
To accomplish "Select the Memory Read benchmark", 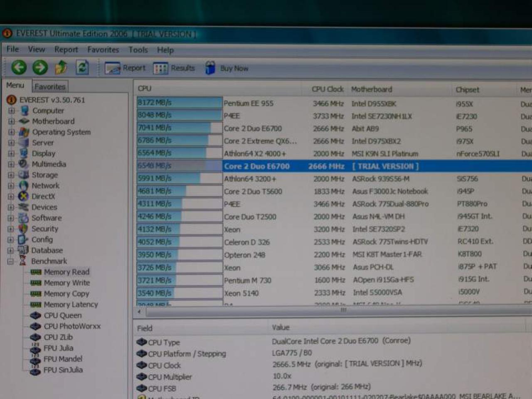I will coord(66,272).
